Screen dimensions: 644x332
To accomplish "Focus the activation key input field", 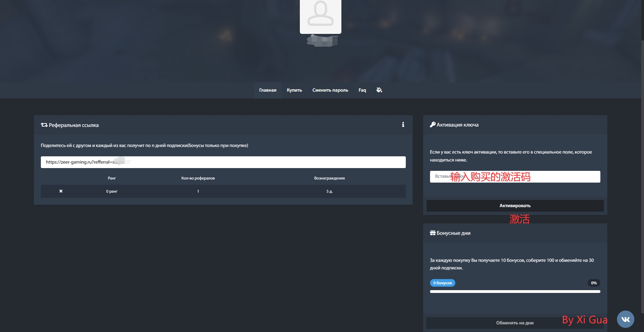I will 515,177.
